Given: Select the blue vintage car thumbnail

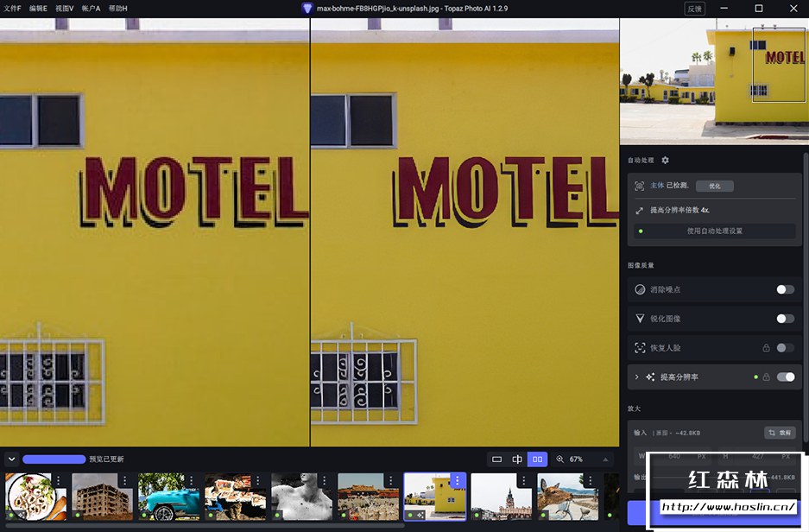Looking at the screenshot, I should click(x=168, y=497).
